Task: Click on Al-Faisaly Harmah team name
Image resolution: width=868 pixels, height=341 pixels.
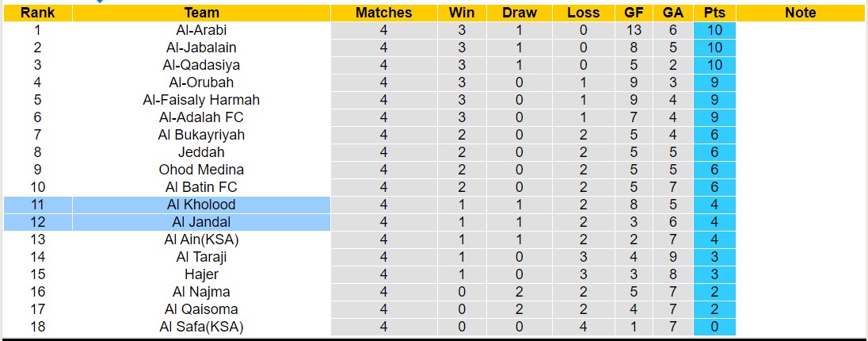Action: tap(201, 100)
